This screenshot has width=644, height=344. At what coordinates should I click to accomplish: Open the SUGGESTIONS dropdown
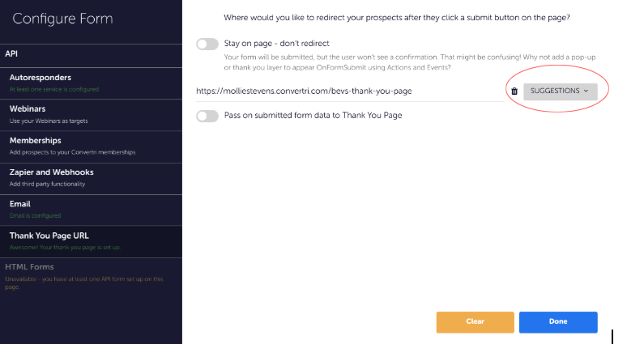click(560, 91)
